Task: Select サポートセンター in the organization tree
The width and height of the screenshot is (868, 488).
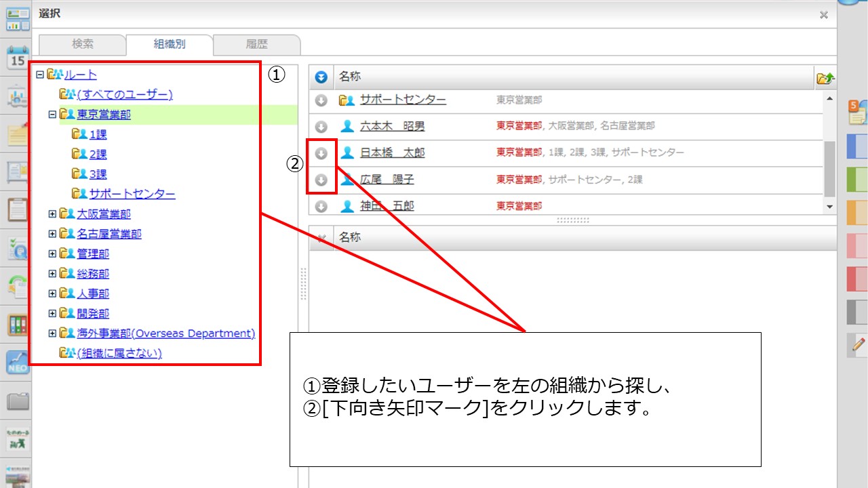Action: [x=132, y=194]
